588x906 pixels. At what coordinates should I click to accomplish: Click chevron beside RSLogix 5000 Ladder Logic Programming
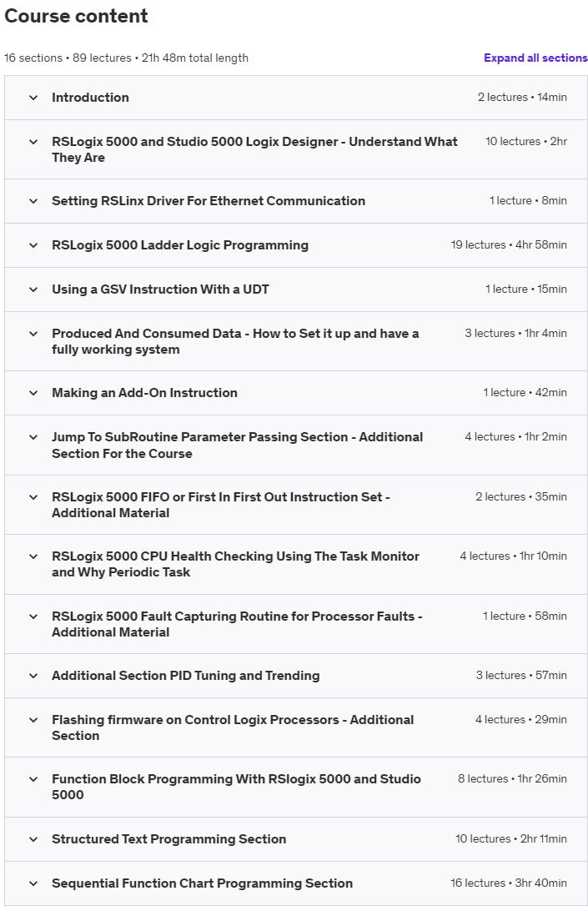[33, 245]
